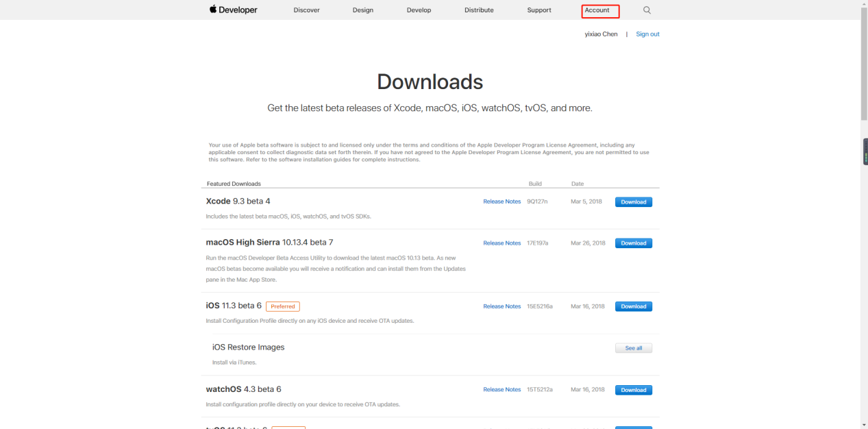Click the Mar 26, 2018 date
868x429 pixels.
point(588,243)
